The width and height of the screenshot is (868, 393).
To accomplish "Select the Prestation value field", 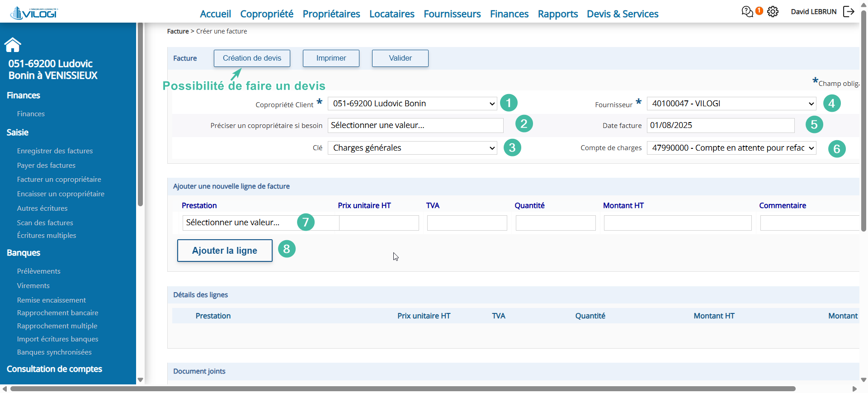I will click(x=261, y=223).
